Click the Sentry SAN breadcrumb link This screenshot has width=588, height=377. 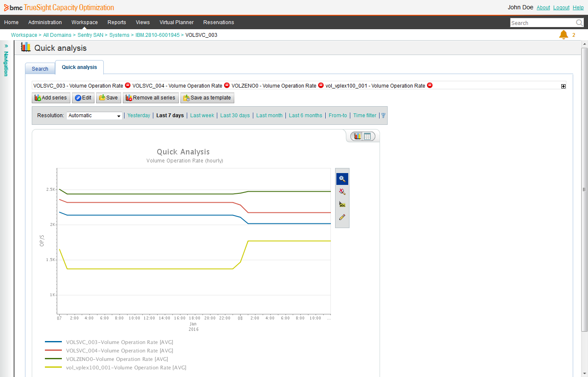click(x=90, y=35)
